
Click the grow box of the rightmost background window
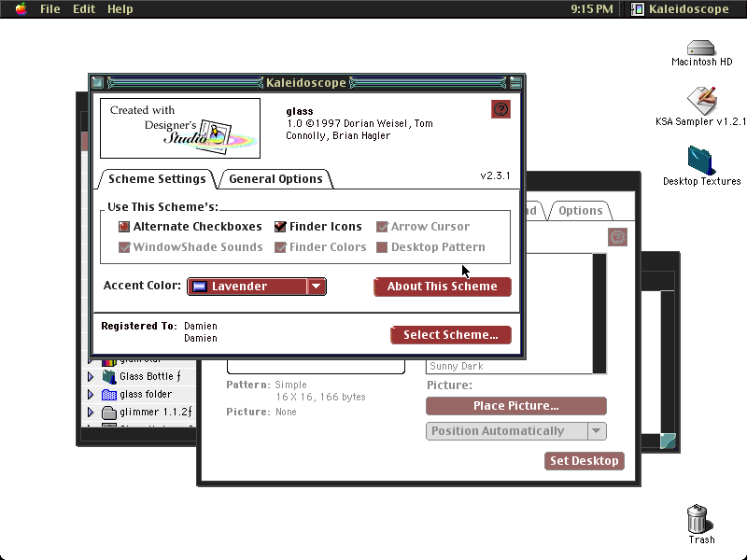pos(668,441)
